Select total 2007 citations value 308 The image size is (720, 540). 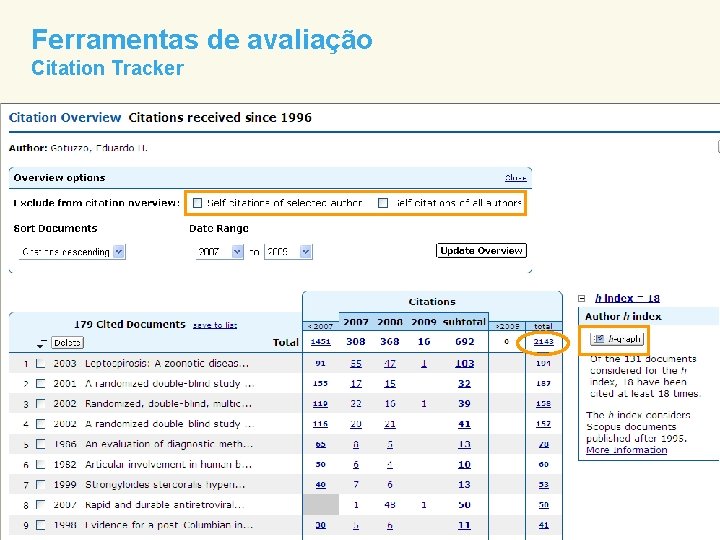coord(356,342)
